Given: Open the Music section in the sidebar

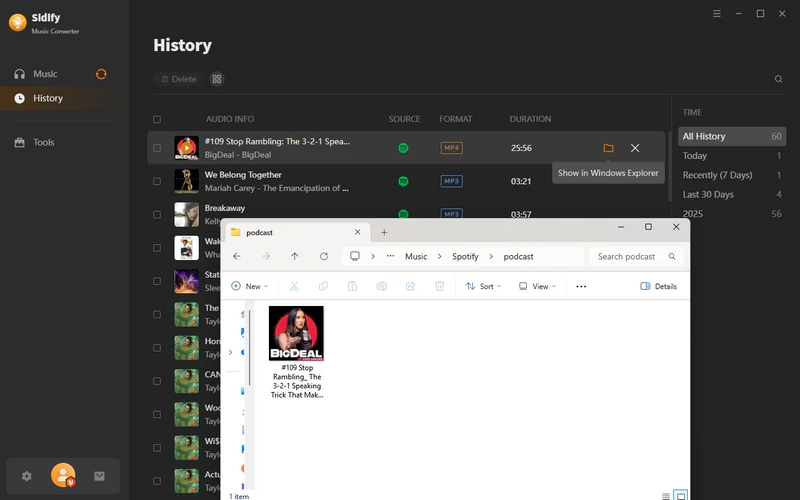Looking at the screenshot, I should point(45,74).
